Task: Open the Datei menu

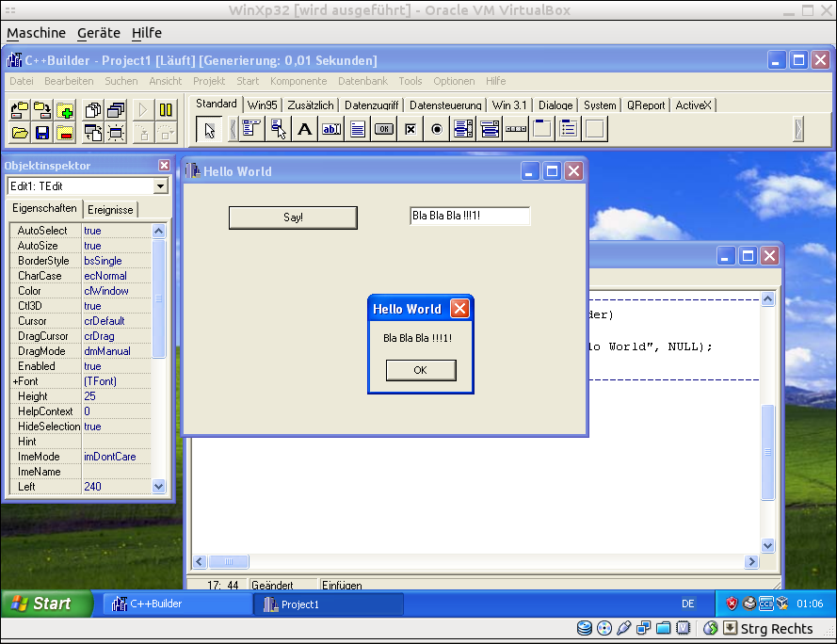Action: click(22, 81)
